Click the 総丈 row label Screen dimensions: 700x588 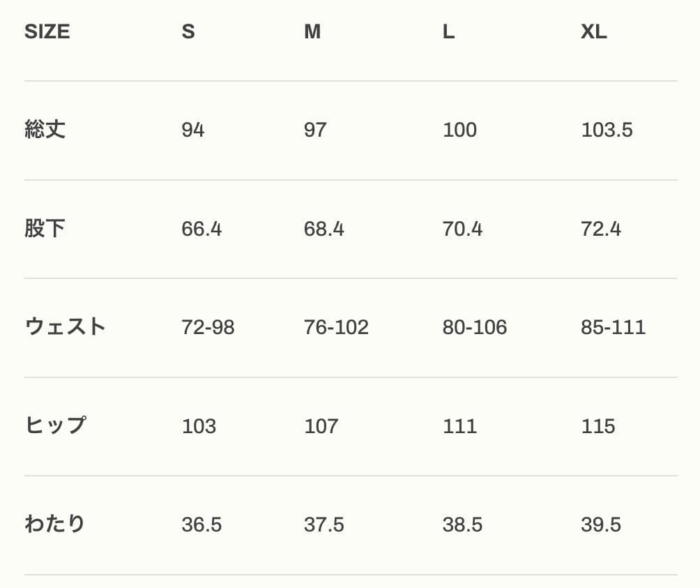point(45,130)
